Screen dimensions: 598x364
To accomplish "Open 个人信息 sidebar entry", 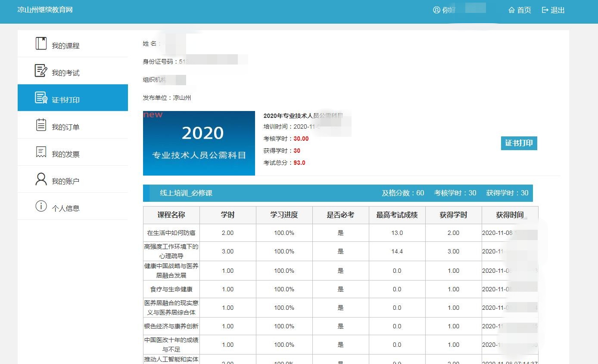I will [65, 208].
